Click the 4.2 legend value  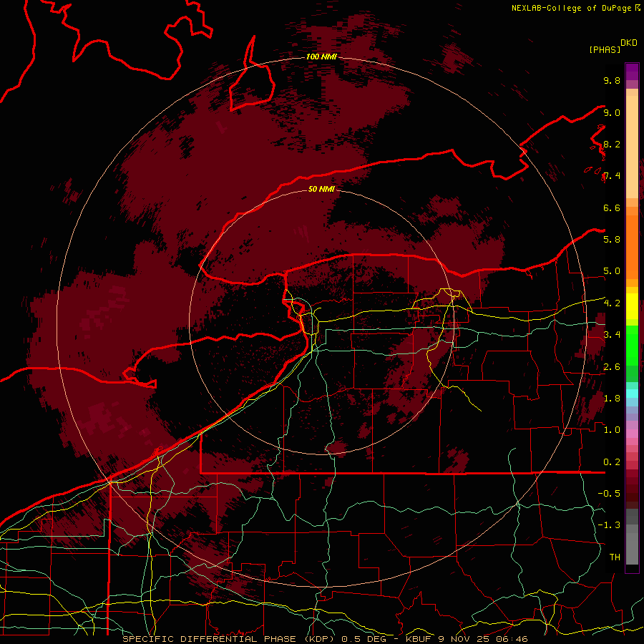click(x=612, y=303)
